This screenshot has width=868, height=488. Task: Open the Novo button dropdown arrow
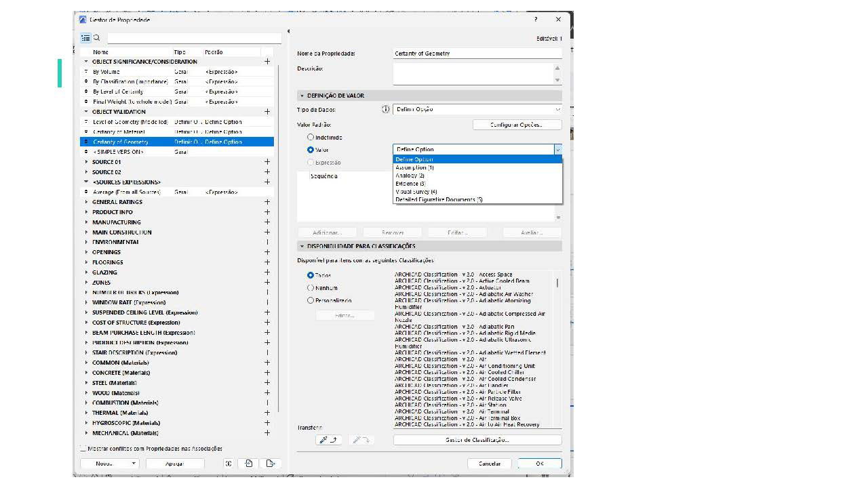point(134,464)
